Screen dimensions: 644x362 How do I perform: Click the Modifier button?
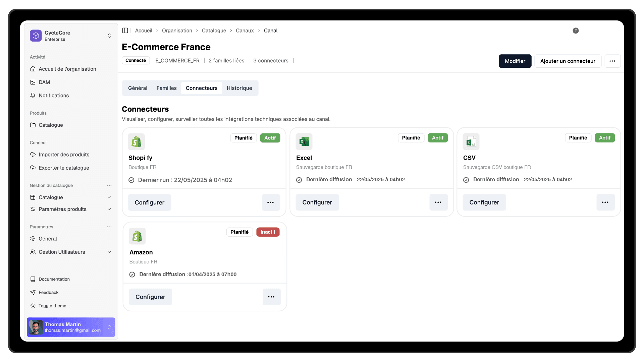click(515, 61)
